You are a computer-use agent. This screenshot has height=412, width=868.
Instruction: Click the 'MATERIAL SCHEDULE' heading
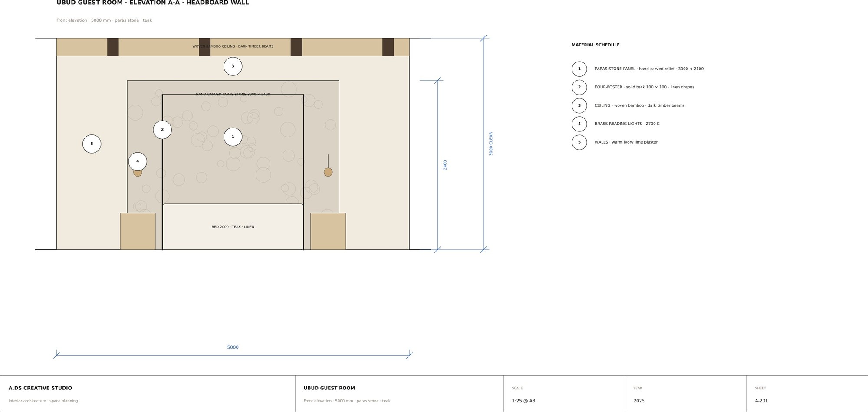(x=595, y=45)
